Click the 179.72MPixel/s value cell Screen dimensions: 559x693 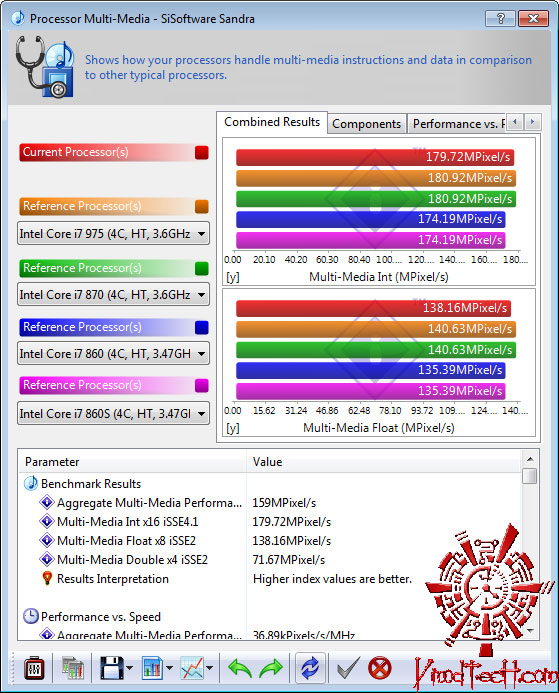pyautogui.click(x=292, y=522)
